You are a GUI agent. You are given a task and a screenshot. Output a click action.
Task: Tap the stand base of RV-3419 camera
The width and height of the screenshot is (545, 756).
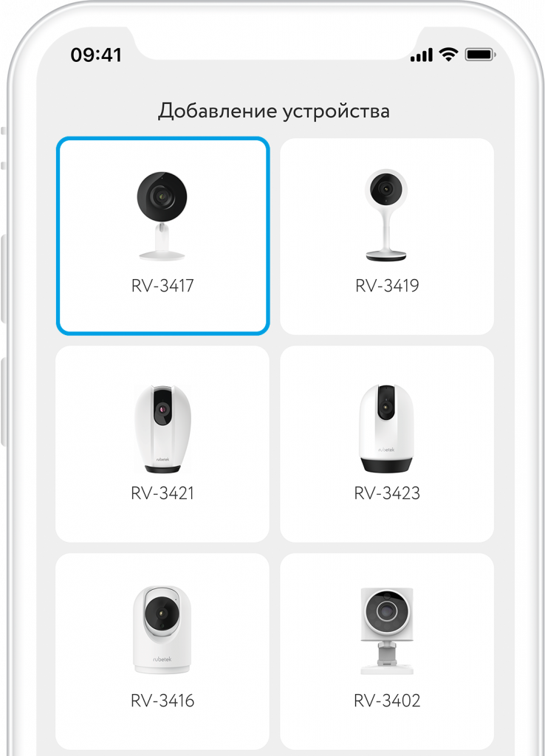(x=385, y=255)
